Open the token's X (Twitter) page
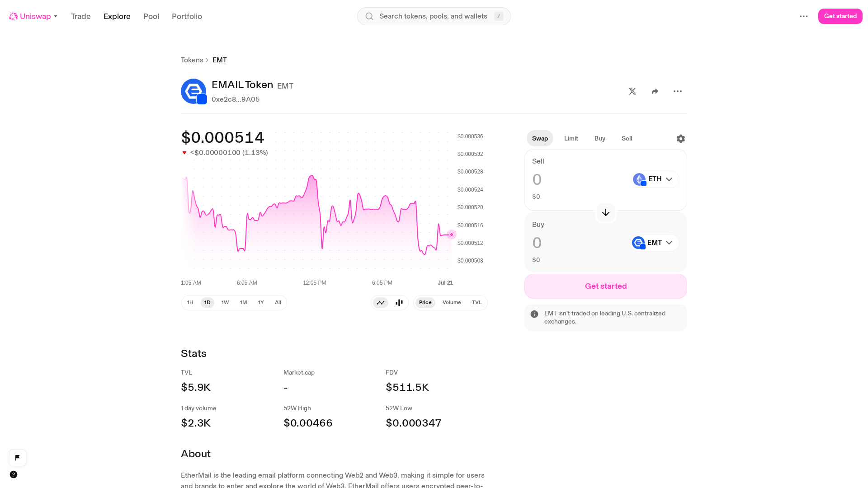This screenshot has width=868, height=488. point(632,91)
